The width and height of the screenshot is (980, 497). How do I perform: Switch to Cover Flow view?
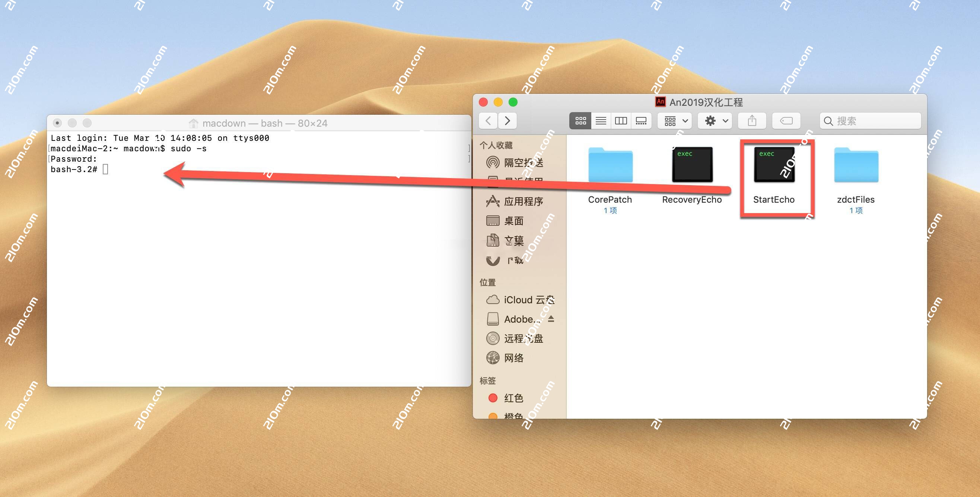click(x=642, y=121)
